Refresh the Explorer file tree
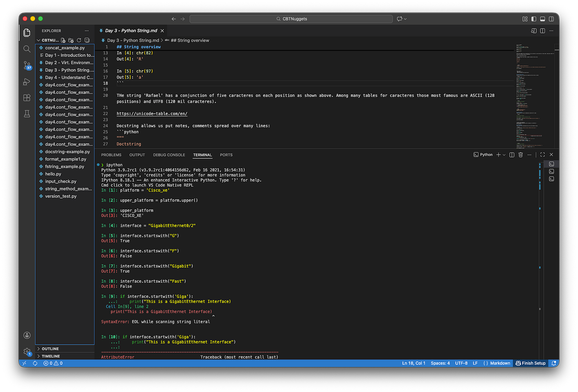This screenshot has height=392, width=578. point(79,40)
